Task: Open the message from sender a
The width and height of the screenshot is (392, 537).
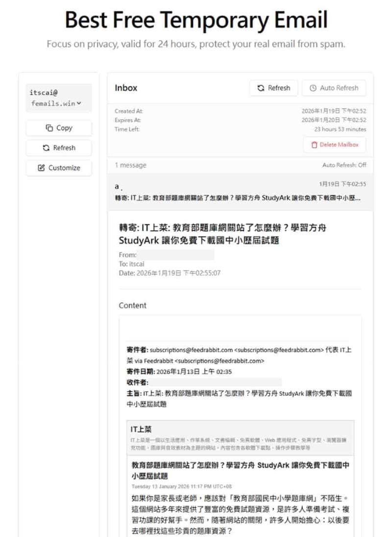Action: point(239,191)
